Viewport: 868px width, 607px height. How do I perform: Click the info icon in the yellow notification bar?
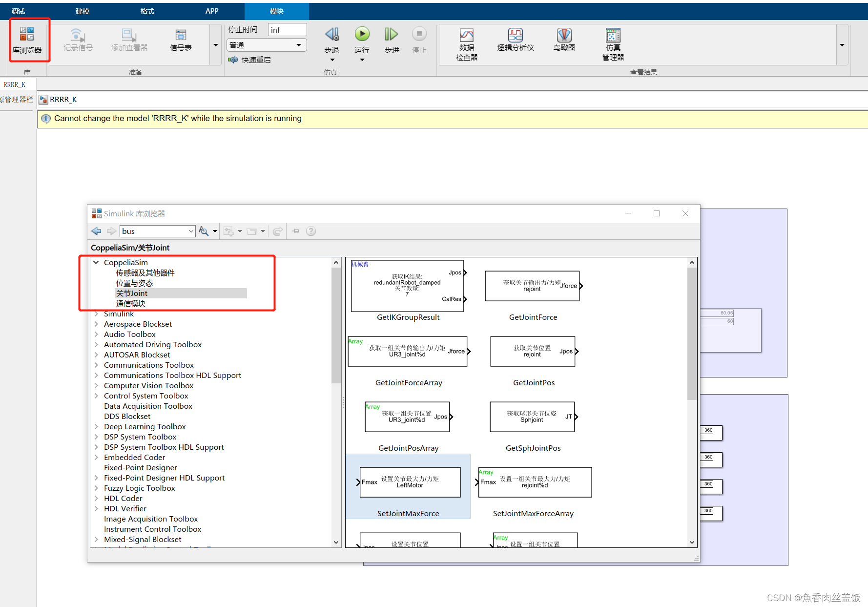[46, 119]
